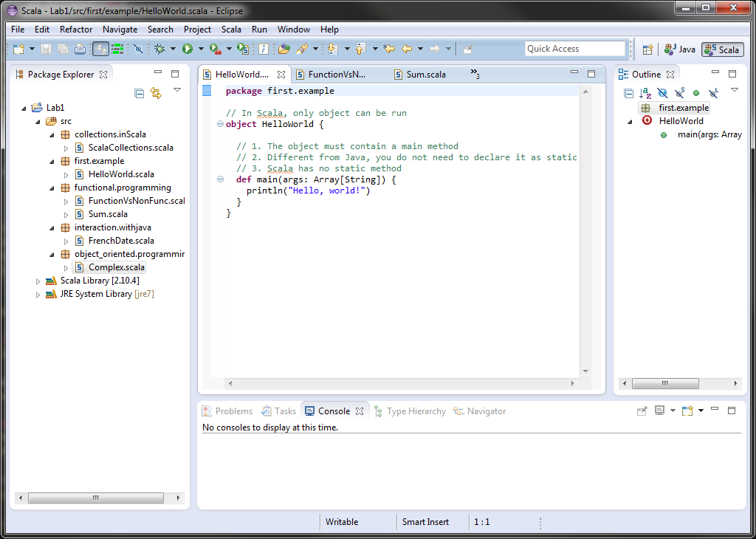Click the blue info icon in toolbar
756x539 pixels.
tap(264, 49)
